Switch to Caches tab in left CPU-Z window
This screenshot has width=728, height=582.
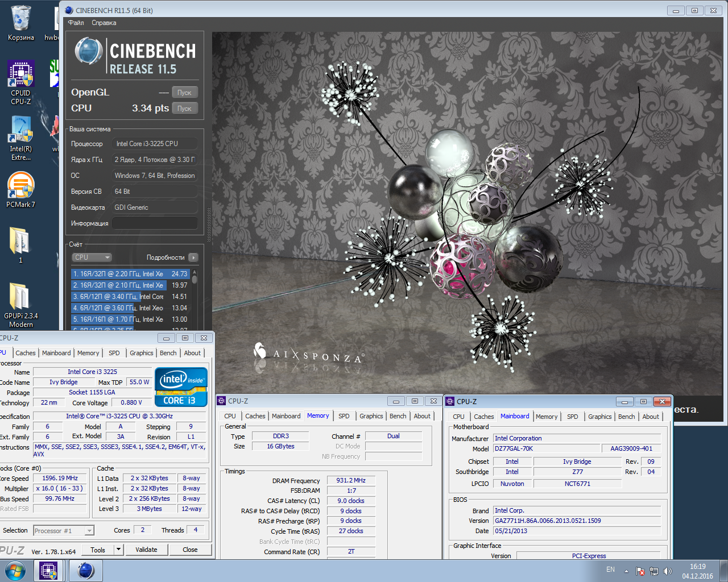tap(26, 353)
